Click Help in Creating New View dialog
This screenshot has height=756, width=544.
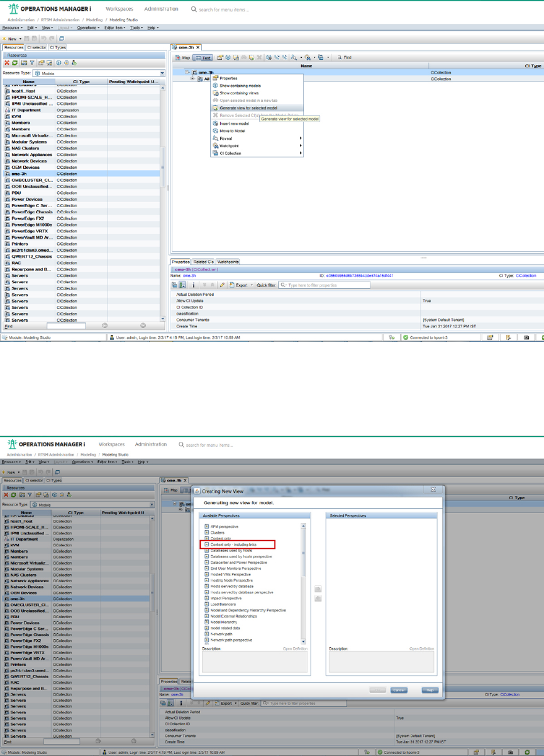(430, 690)
